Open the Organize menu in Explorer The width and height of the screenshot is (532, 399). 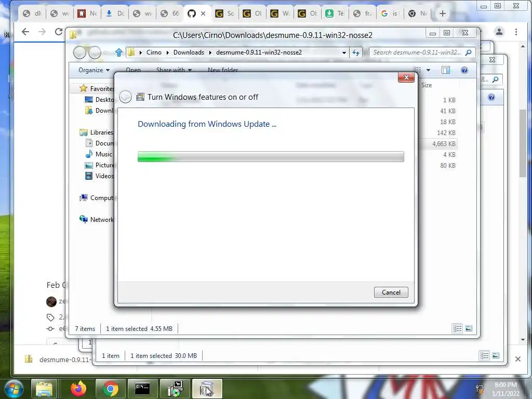click(94, 70)
